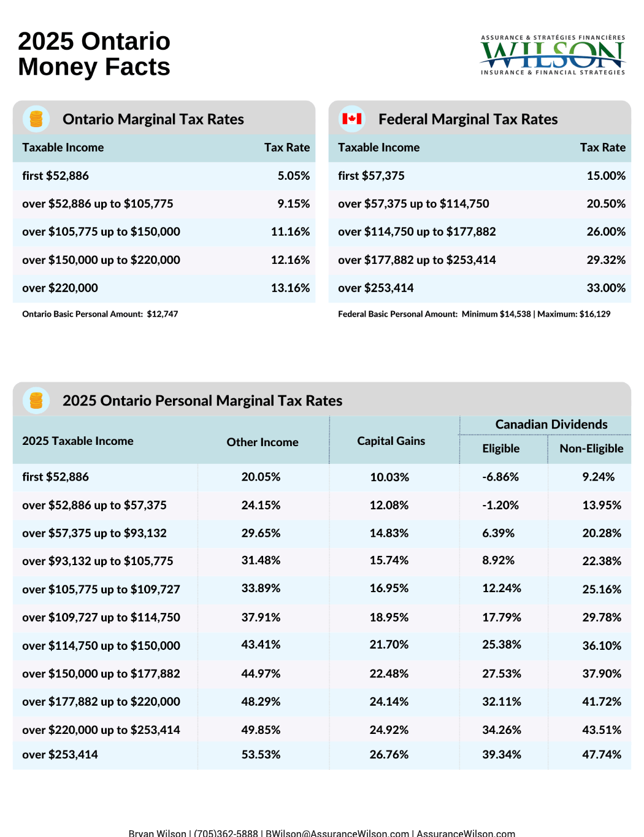This screenshot has width=644, height=837.
Task: Select the 33.00% federal tax rate cell
Action: [x=606, y=288]
